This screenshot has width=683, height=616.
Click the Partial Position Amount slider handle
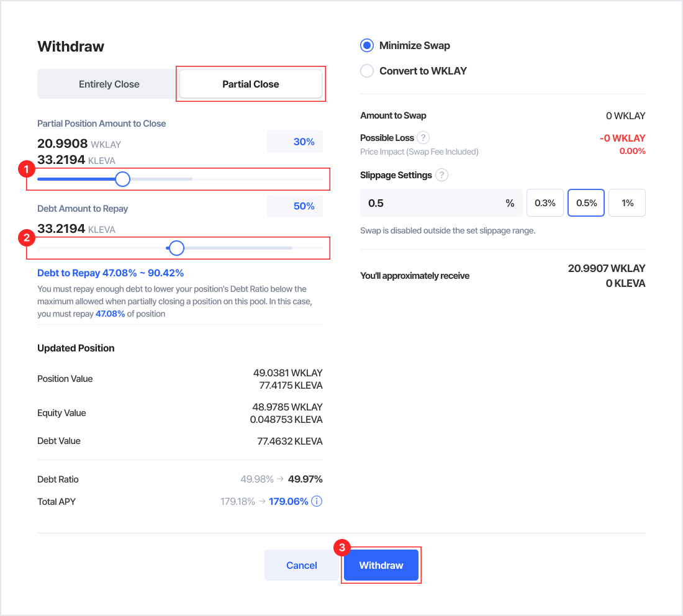pos(123,179)
